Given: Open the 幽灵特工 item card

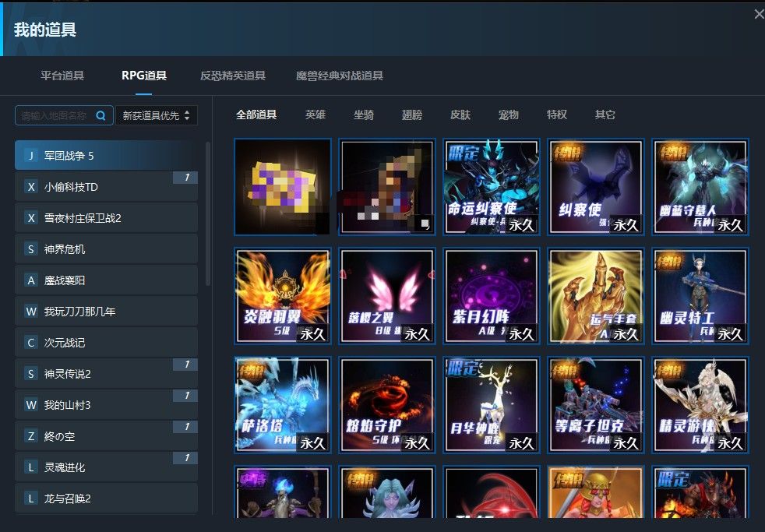Looking at the screenshot, I should [700, 296].
